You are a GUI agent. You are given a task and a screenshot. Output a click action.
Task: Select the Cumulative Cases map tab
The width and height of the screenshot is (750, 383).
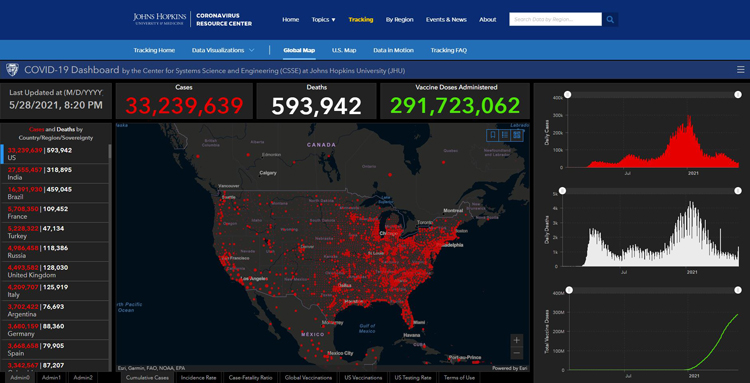pos(147,378)
